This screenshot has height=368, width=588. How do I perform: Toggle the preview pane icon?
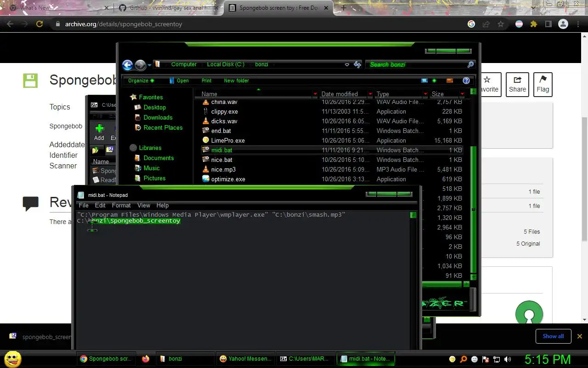point(450,80)
